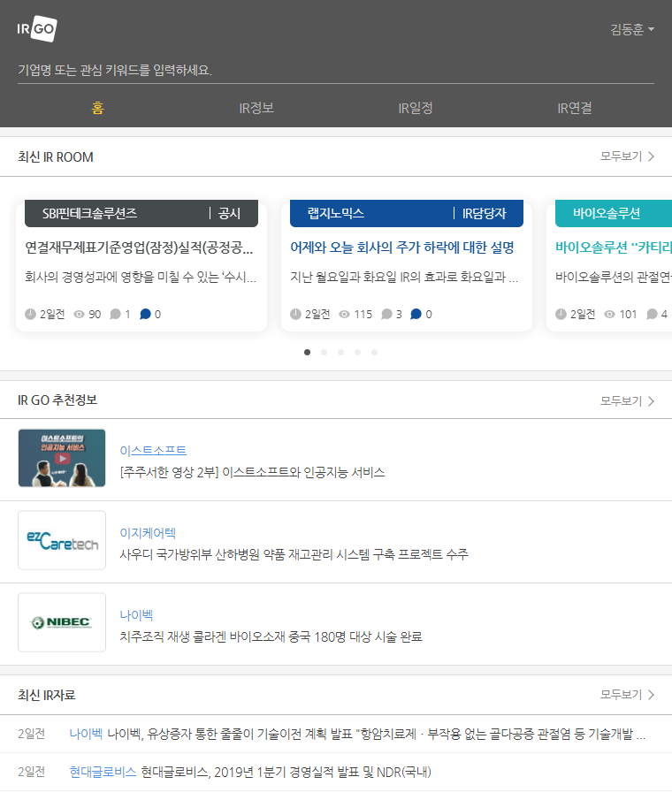Select the second carousel page dot
Viewport: 672px width, 800px height.
tap(324, 352)
